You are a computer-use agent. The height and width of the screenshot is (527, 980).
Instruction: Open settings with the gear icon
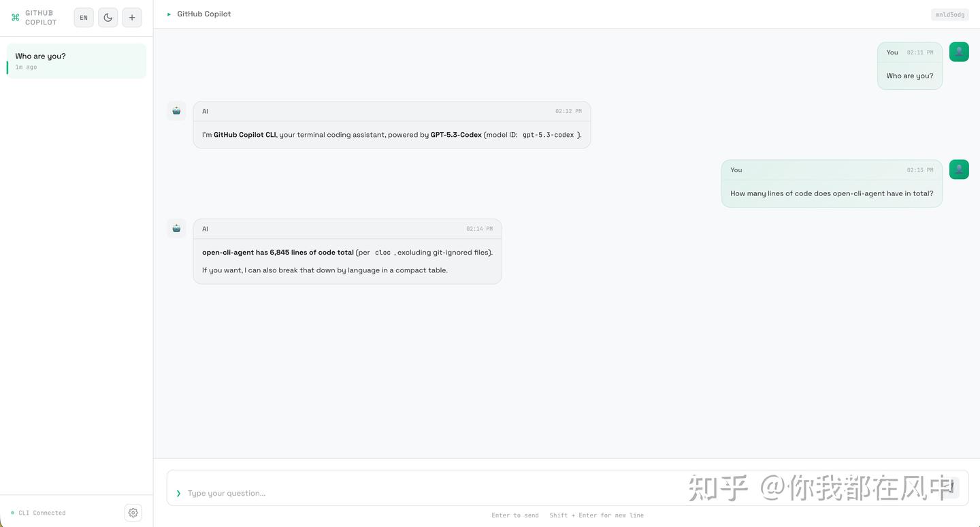pyautogui.click(x=133, y=513)
